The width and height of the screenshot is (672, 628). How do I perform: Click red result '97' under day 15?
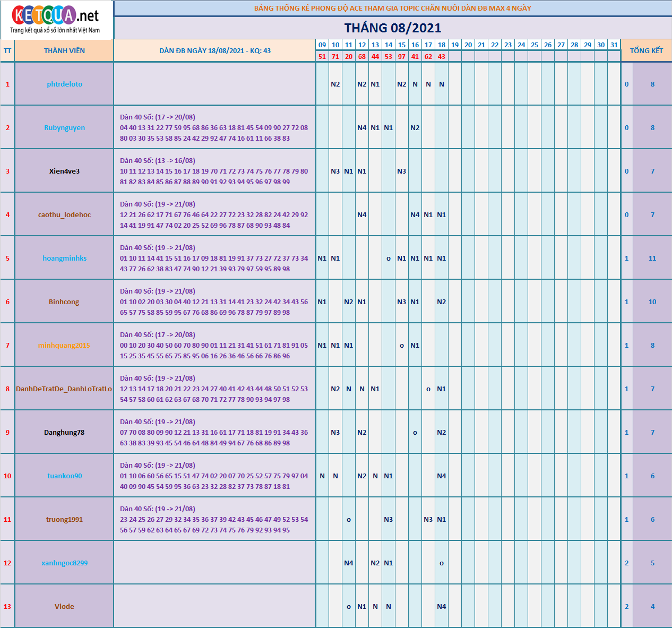(402, 57)
